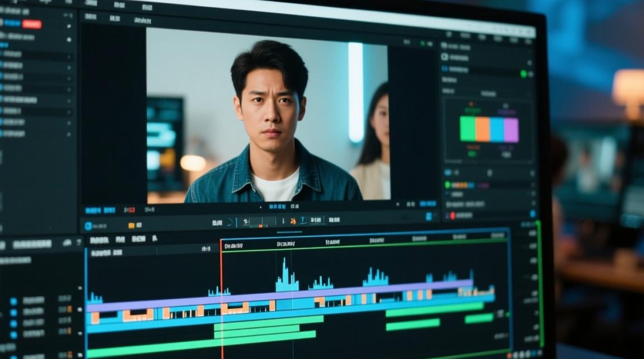Toggle the green switch above the color swatches
Image resolution: width=644 pixels, height=359 pixels.
(x=524, y=74)
